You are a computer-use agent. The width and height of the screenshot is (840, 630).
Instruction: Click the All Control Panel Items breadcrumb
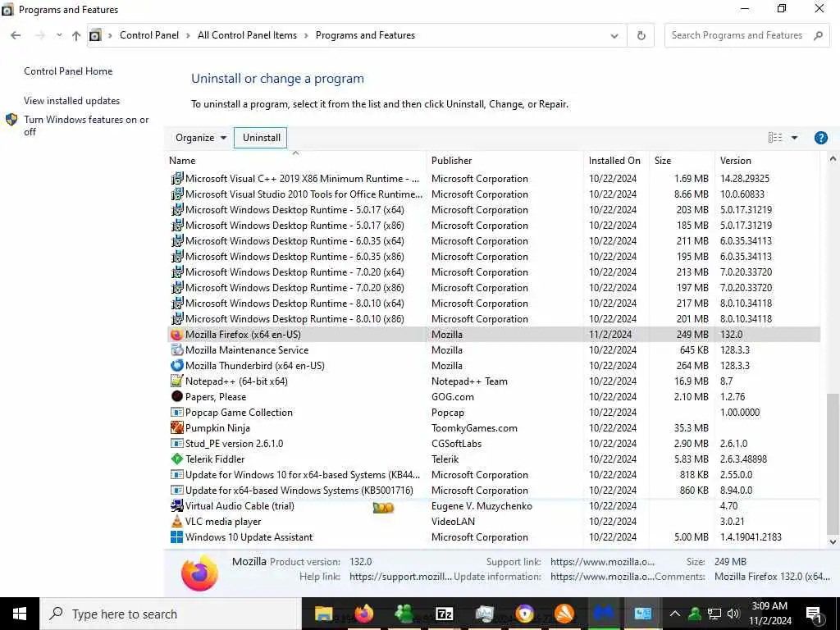tap(247, 35)
